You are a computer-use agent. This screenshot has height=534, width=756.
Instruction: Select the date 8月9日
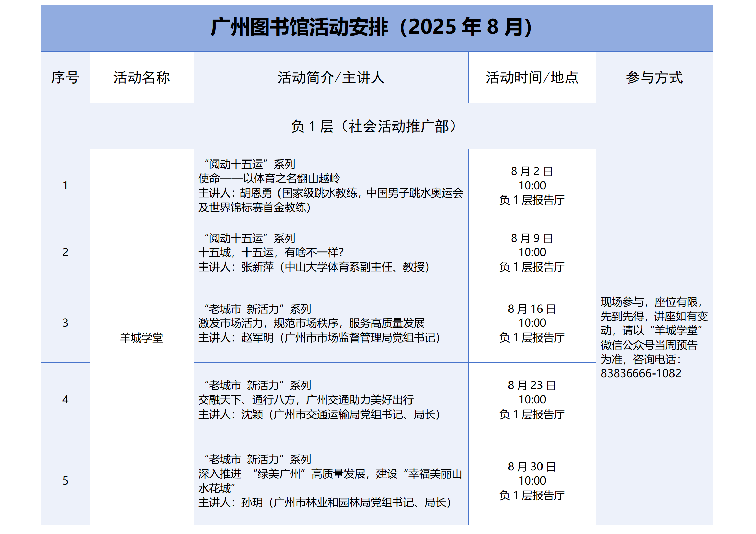coord(532,238)
